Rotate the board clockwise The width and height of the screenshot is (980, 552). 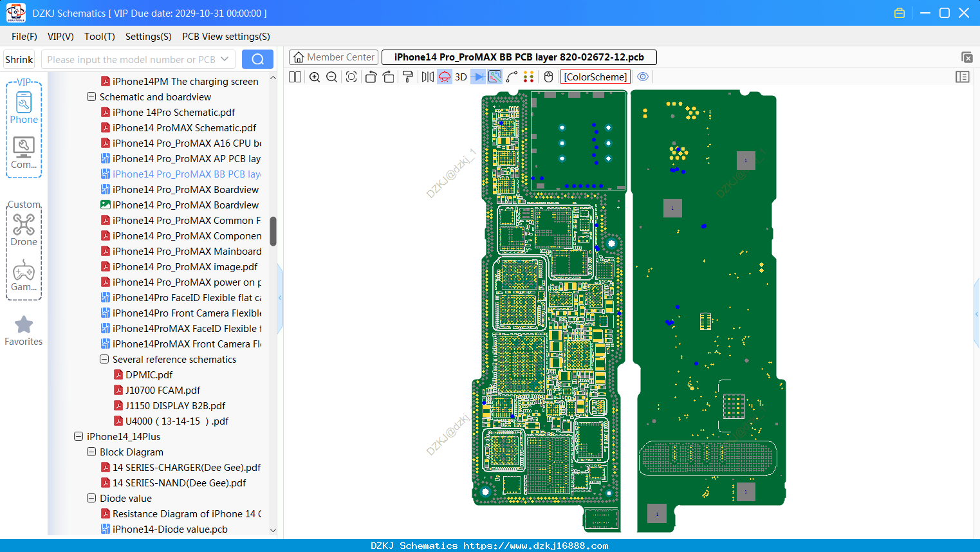point(388,77)
